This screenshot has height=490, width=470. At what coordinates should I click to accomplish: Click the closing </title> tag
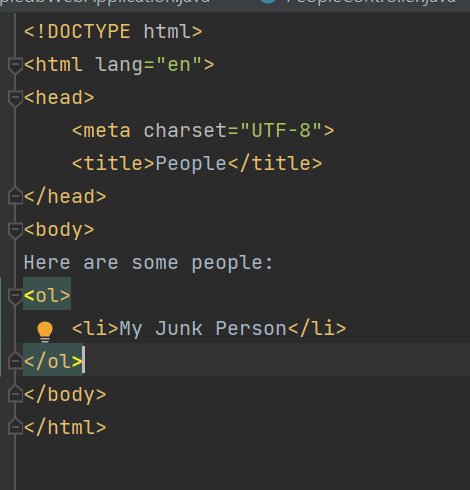(275, 164)
